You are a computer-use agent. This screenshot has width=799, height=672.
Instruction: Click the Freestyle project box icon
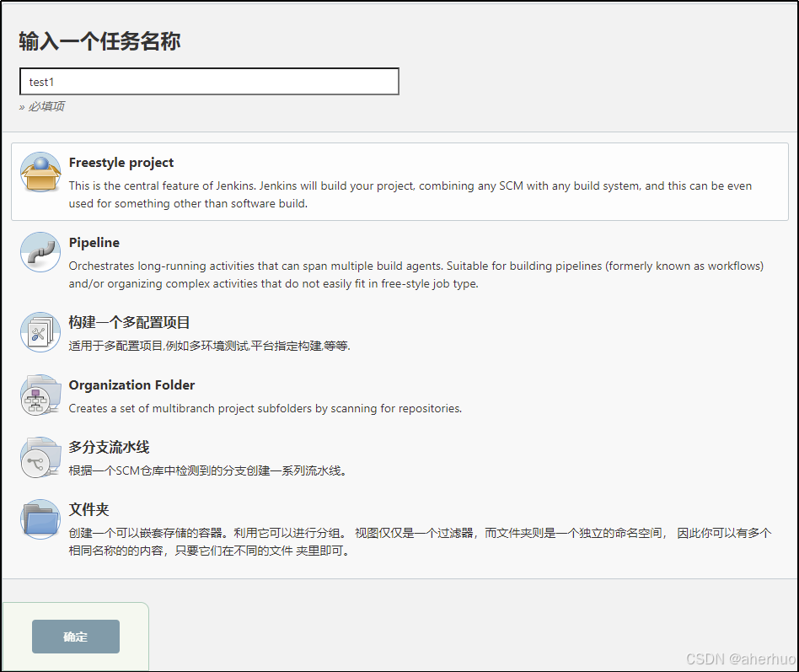(40, 172)
